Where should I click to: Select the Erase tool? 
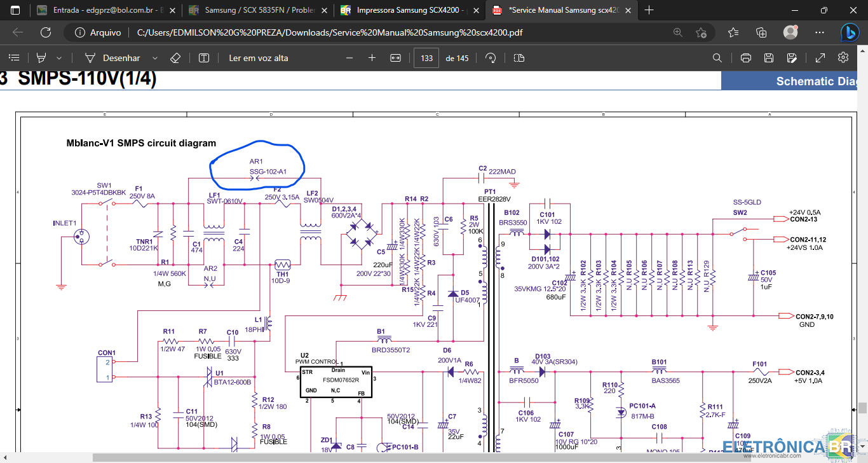[x=176, y=58]
